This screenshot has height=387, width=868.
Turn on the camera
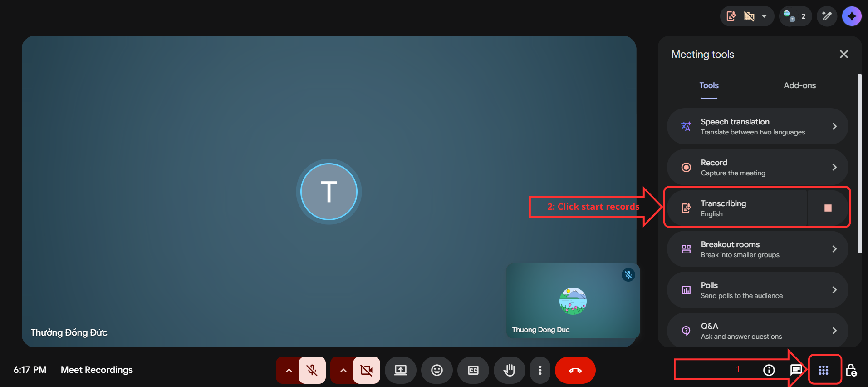[367, 370]
